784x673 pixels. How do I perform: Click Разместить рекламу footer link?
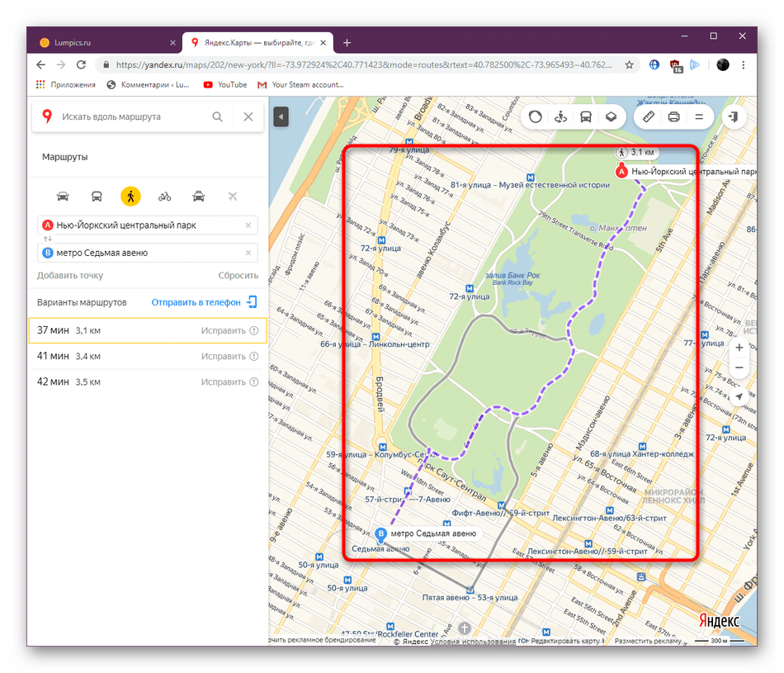[x=648, y=641]
